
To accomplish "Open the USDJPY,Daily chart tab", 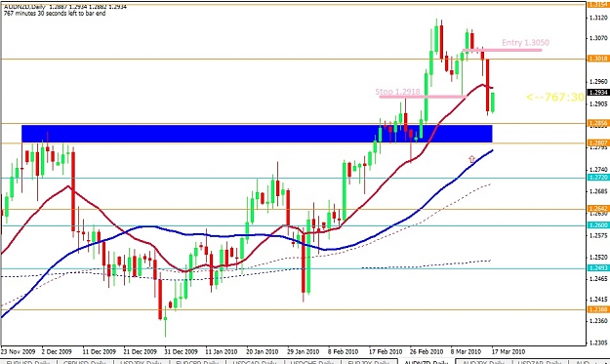I will (x=141, y=362).
